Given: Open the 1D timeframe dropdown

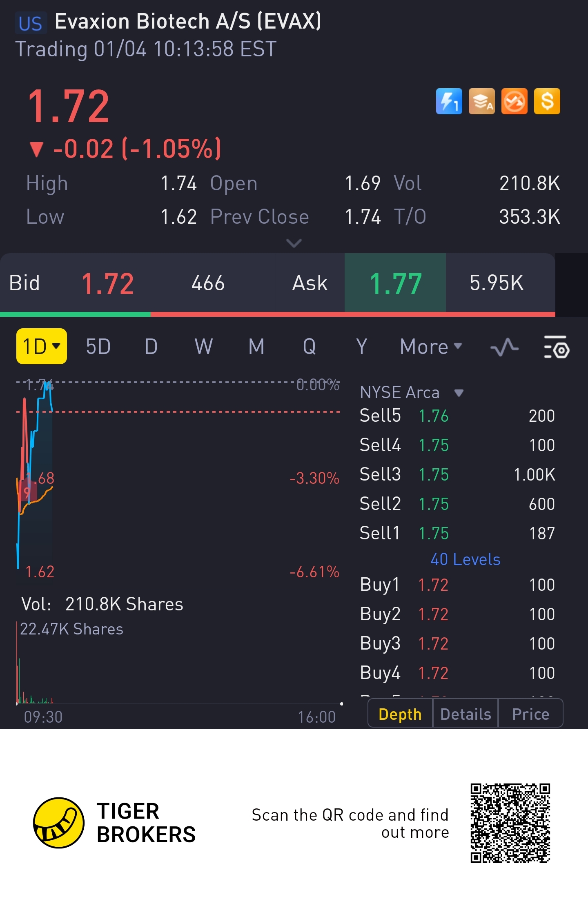Looking at the screenshot, I should pyautogui.click(x=41, y=347).
